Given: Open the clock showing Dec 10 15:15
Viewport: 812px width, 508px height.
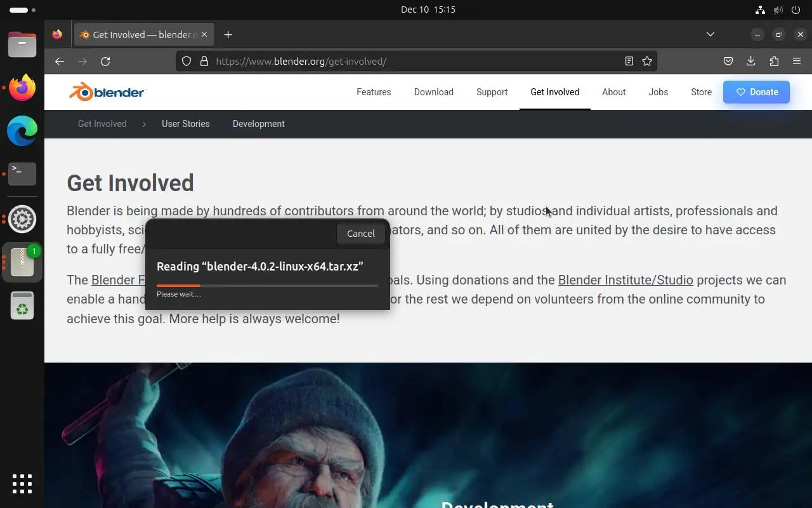Looking at the screenshot, I should [x=428, y=10].
